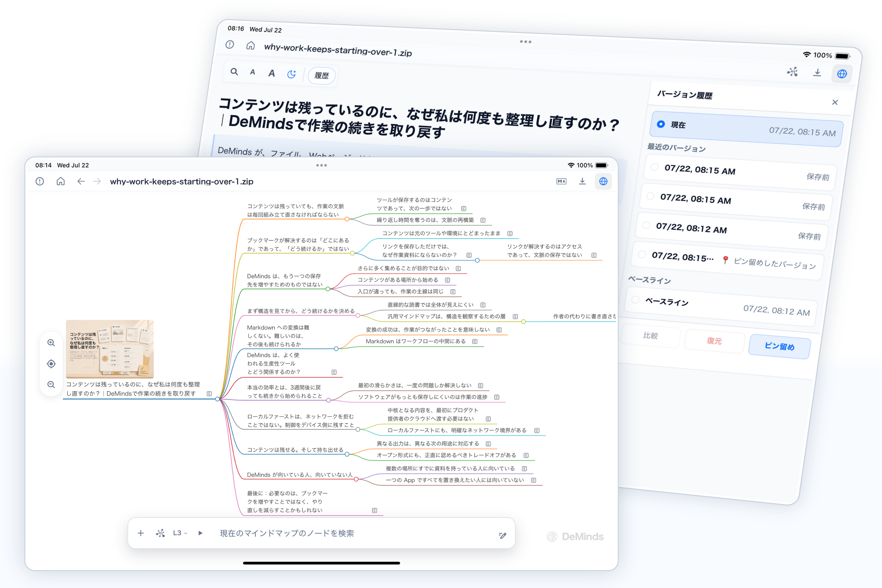Recenter the mind map with target icon

click(51, 364)
